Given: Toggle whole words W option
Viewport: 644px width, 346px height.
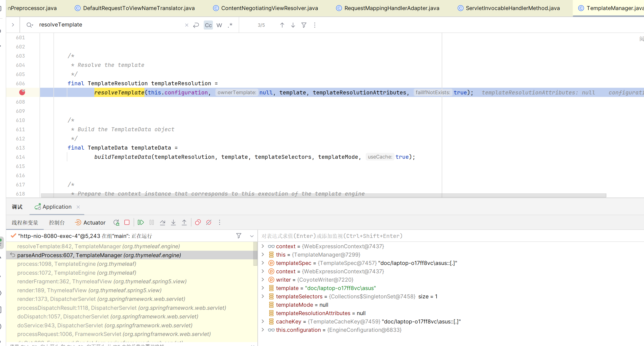Looking at the screenshot, I should pyautogui.click(x=219, y=25).
